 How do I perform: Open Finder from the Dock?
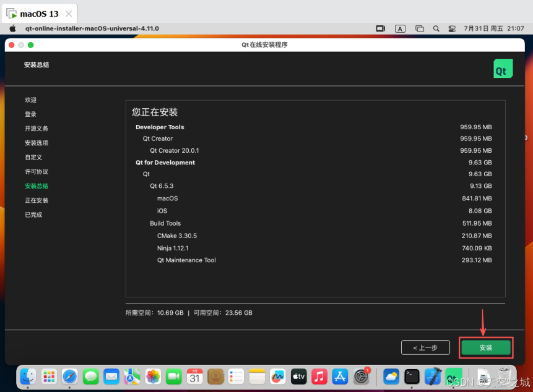coord(28,377)
